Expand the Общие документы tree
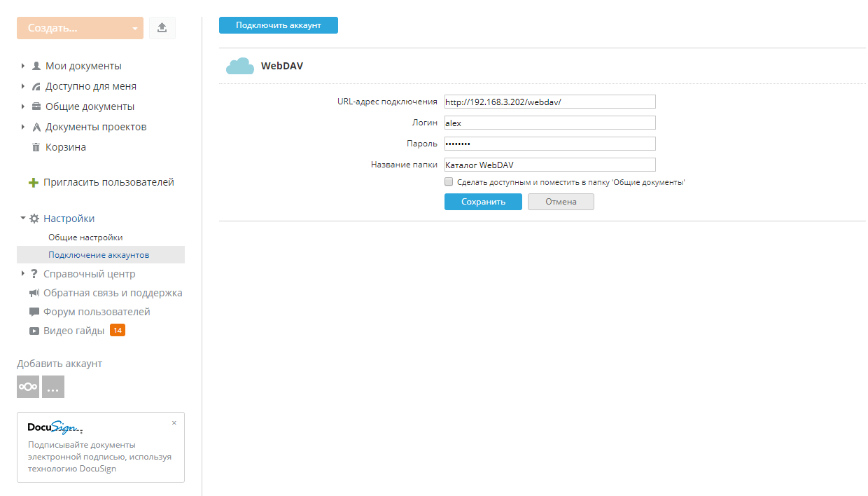The height and width of the screenshot is (496, 868). 23,106
